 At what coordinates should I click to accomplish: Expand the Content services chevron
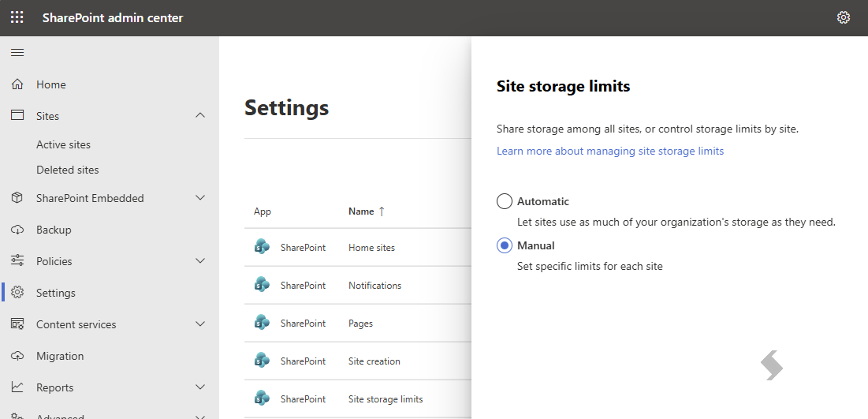point(200,324)
